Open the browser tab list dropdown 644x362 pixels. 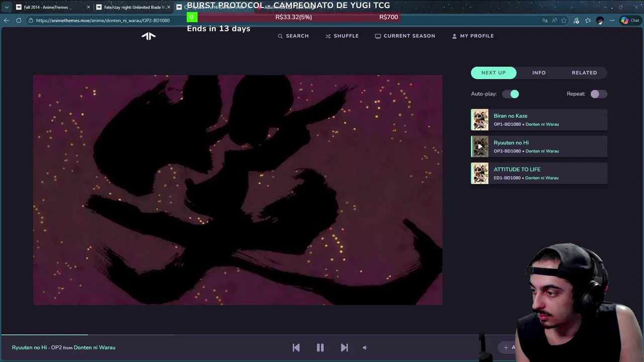pos(6,7)
